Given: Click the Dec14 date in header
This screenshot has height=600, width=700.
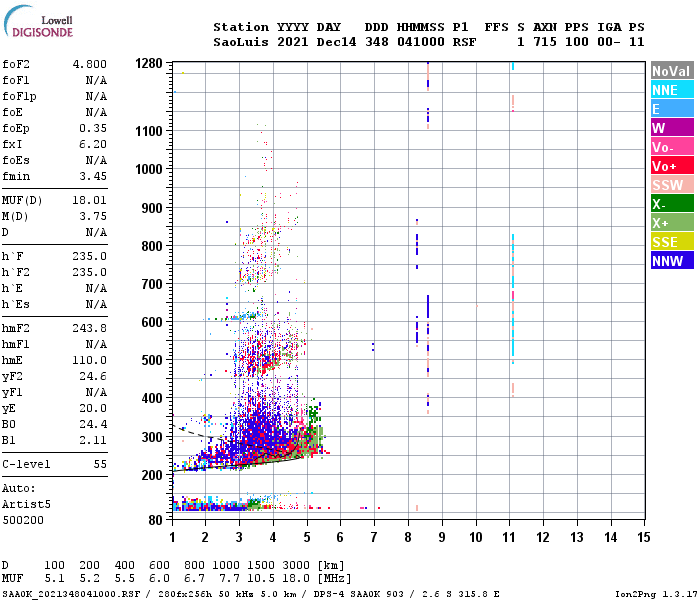Looking at the screenshot, I should click(336, 42).
